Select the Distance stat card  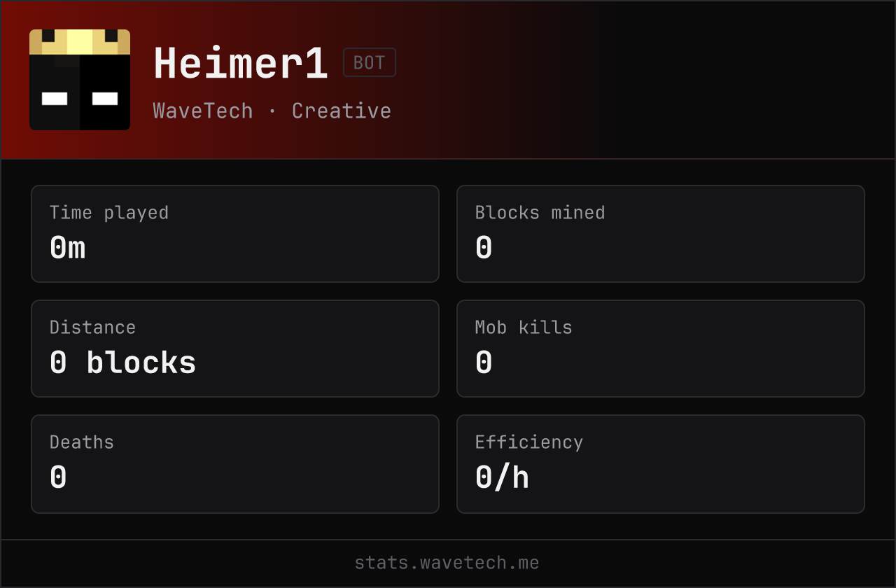tap(235, 349)
